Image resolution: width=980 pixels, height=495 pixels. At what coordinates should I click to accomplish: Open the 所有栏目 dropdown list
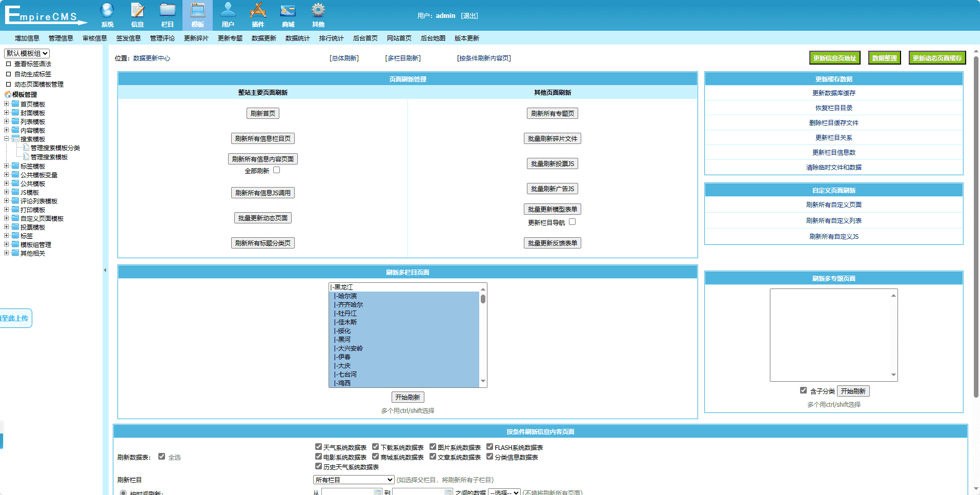click(x=354, y=480)
